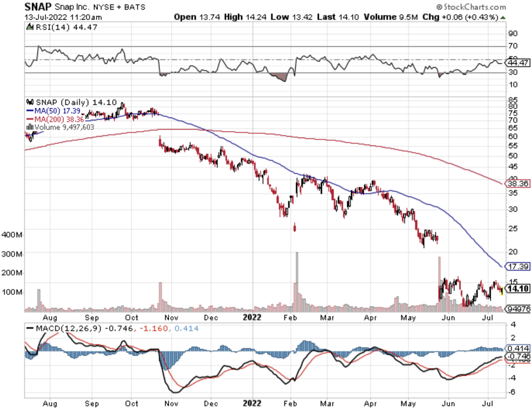532x409 pixels.
Task: Click the MACD histogram tag 0.414 on axis
Action: tap(518, 348)
